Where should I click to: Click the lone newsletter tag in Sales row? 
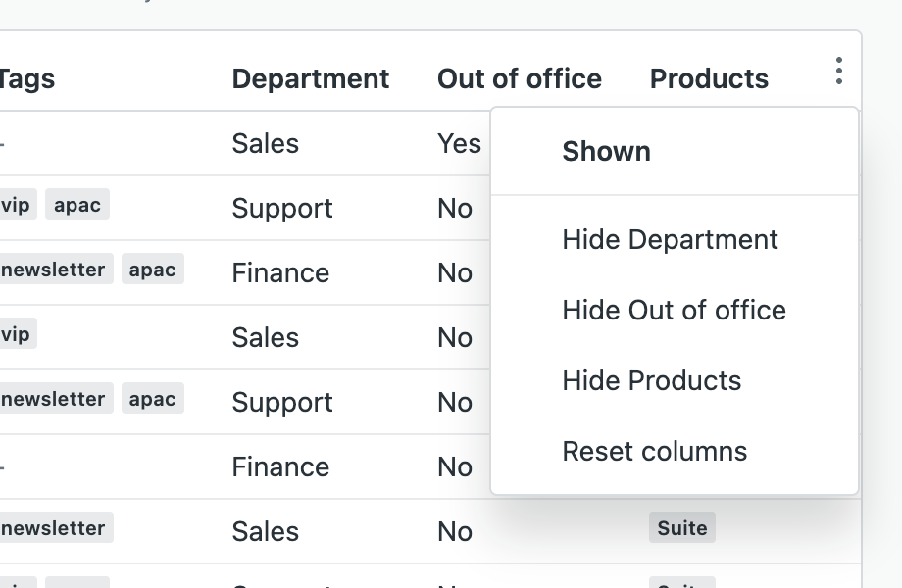pyautogui.click(x=55, y=527)
